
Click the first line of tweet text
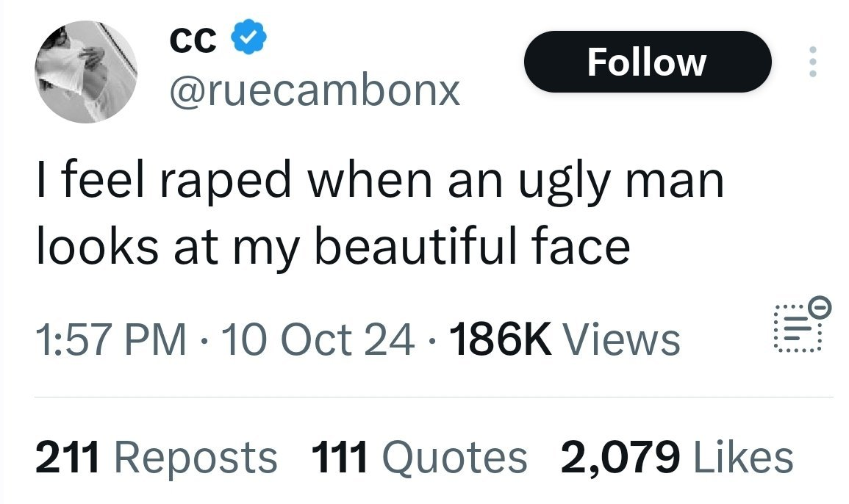380,180
